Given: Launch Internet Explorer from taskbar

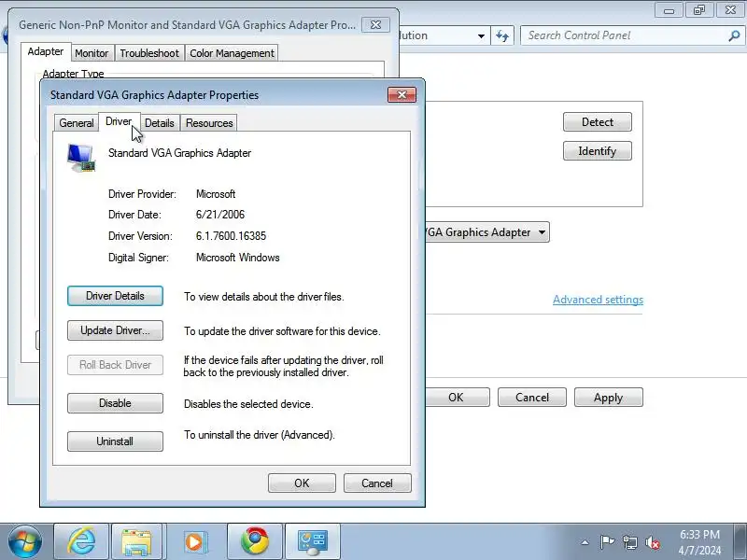Looking at the screenshot, I should (81, 541).
